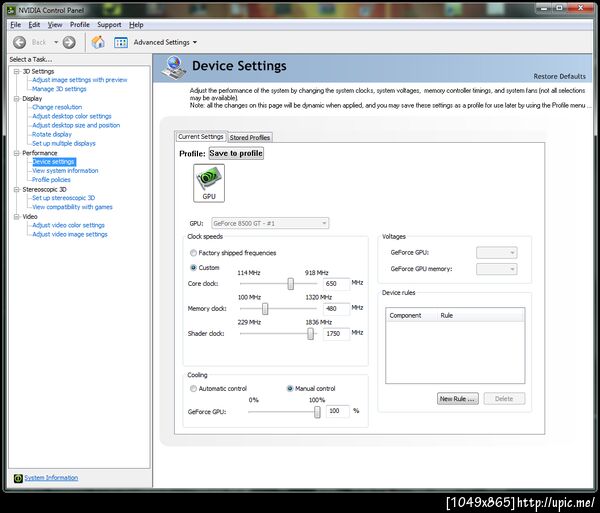Collapse the Display tree node
The height and width of the screenshot is (513, 600).
pos(16,99)
